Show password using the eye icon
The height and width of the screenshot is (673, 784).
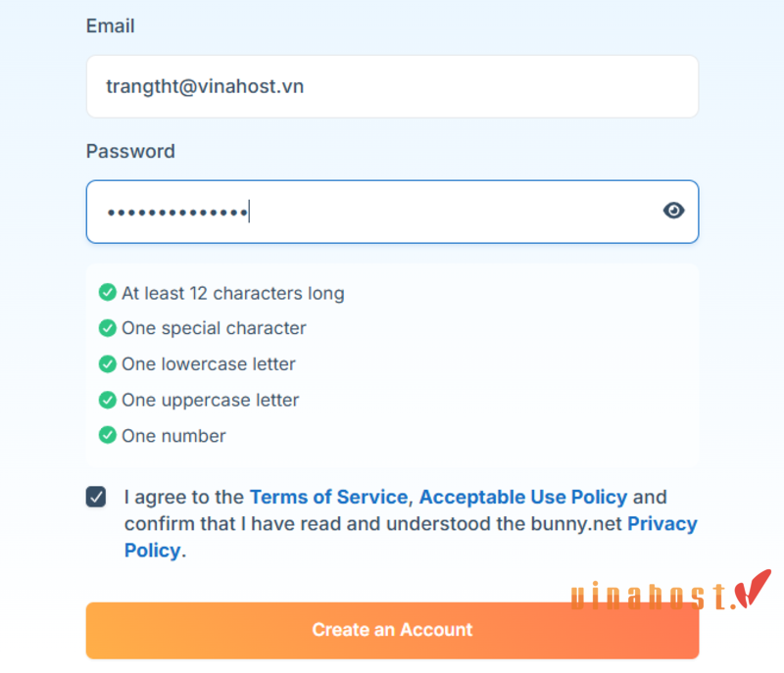click(x=673, y=211)
